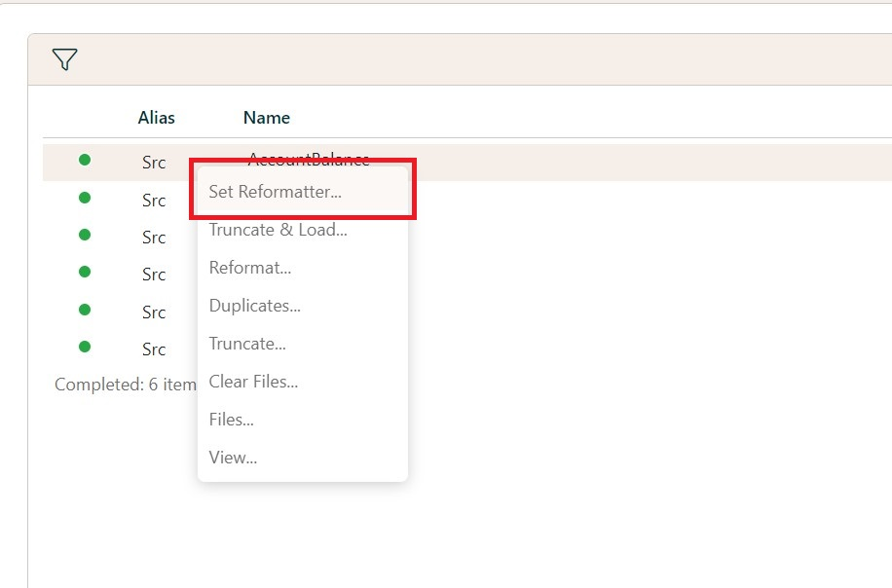Select the AccountBalance table name
Screen dimensions: 892x588
[309, 157]
